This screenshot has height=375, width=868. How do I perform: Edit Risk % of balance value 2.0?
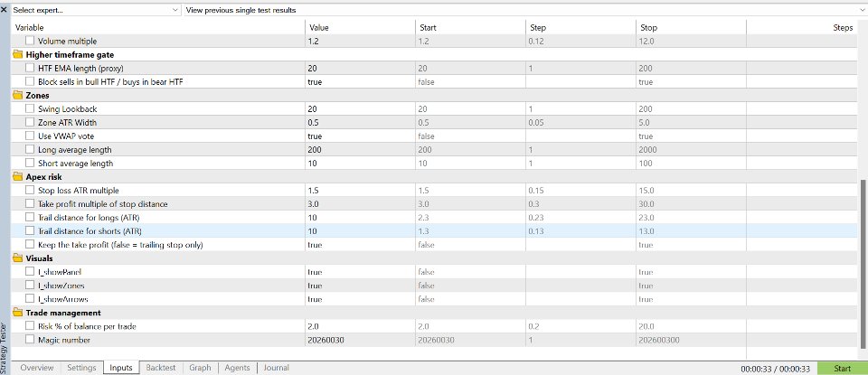[360, 326]
